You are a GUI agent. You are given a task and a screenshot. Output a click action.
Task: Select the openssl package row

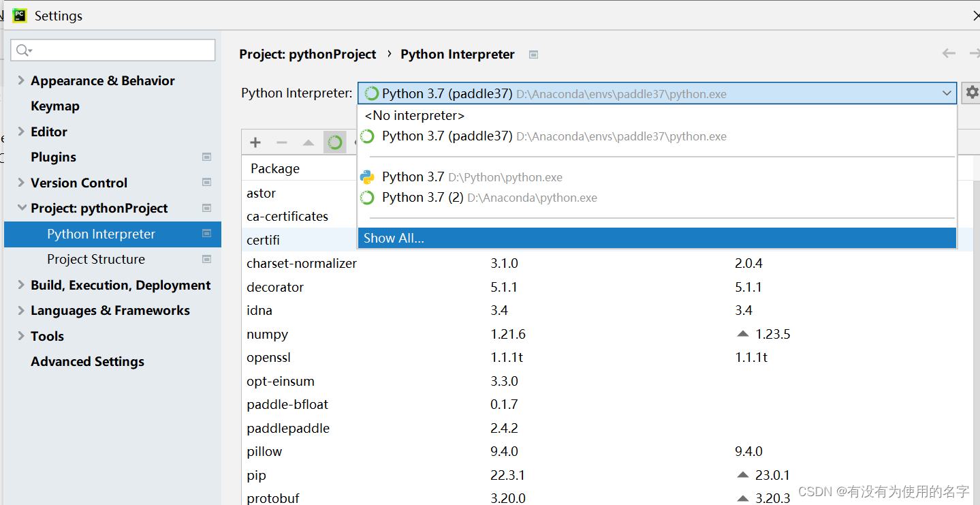pyautogui.click(x=607, y=357)
